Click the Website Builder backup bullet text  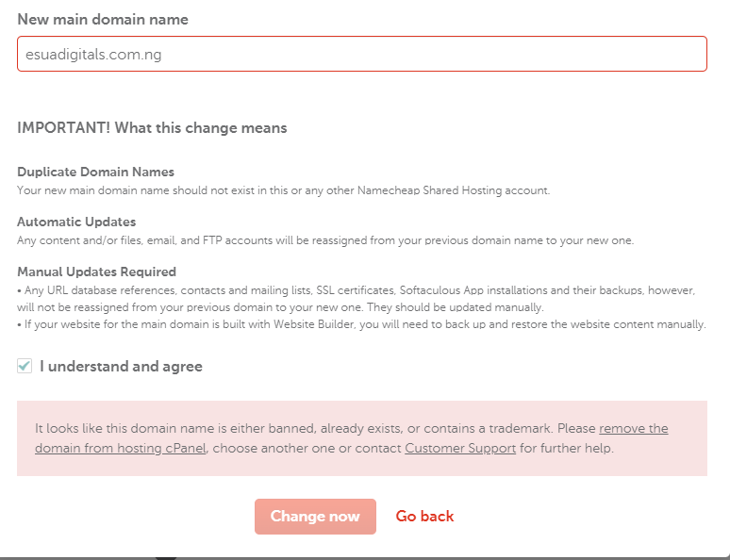[362, 324]
